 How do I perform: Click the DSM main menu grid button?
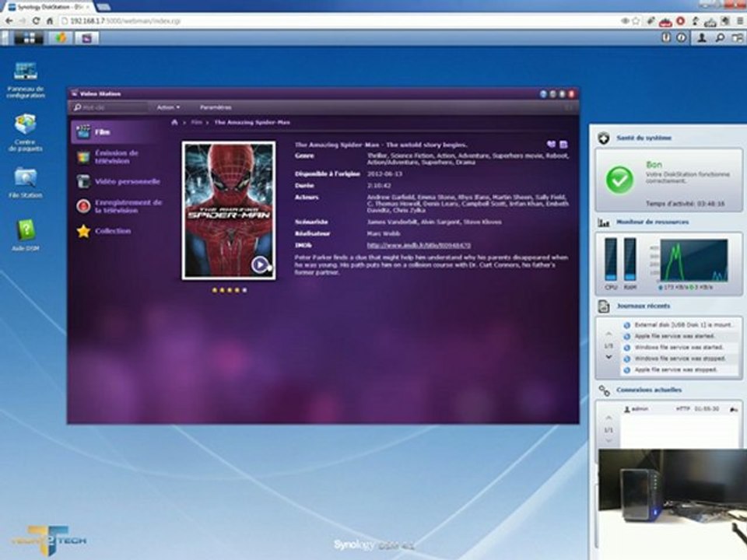click(x=29, y=37)
